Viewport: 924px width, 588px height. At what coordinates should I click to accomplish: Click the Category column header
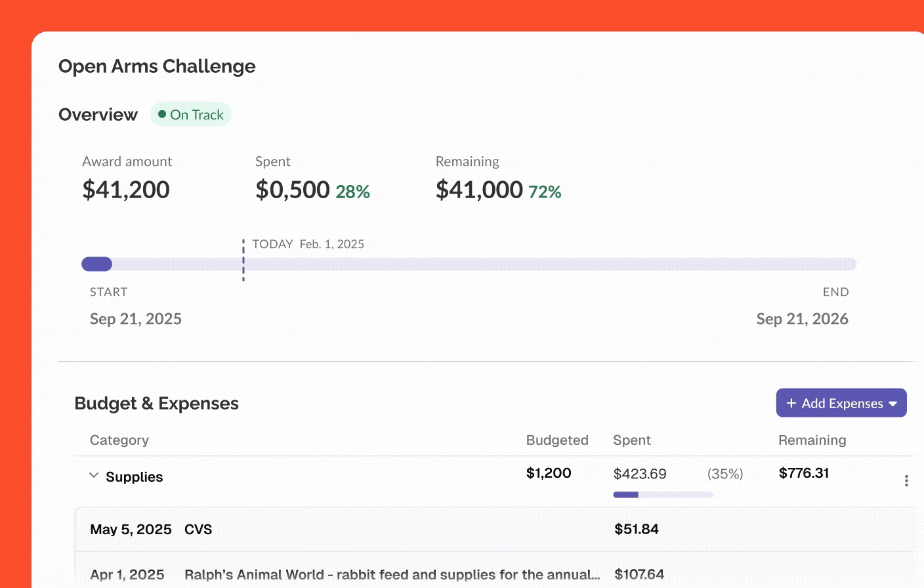tap(119, 440)
